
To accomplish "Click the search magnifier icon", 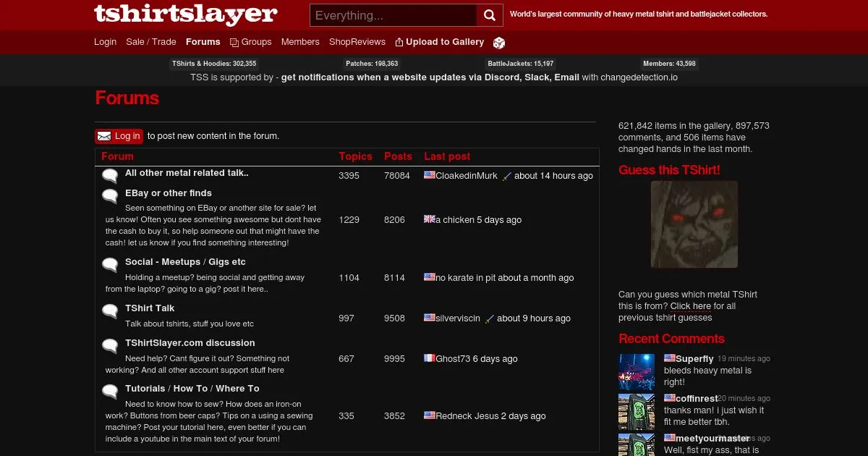I will point(490,15).
